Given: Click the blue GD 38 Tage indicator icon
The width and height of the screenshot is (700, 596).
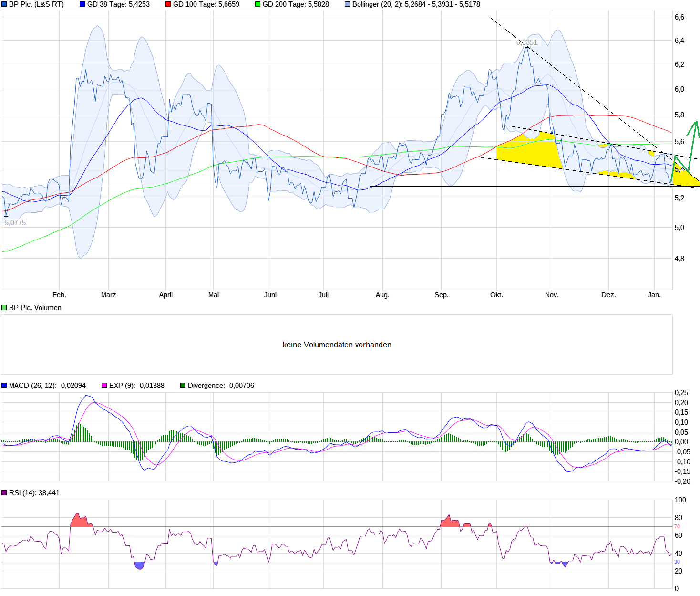Looking at the screenshot, I should click(x=82, y=4).
